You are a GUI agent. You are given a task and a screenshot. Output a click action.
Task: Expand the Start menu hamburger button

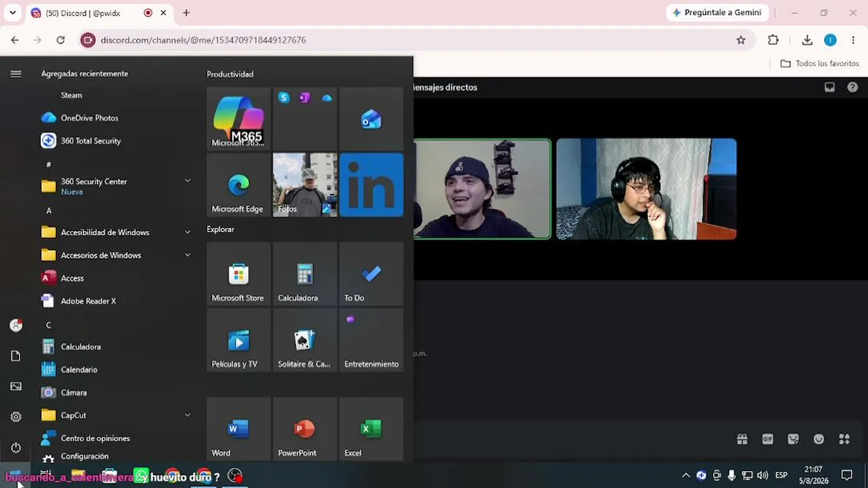point(16,74)
